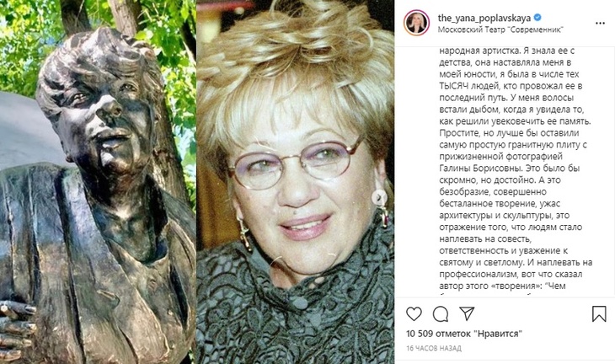The width and height of the screenshot is (615, 364).
Task: Select the portrait photo of woman with glasses
Action: click(x=296, y=182)
